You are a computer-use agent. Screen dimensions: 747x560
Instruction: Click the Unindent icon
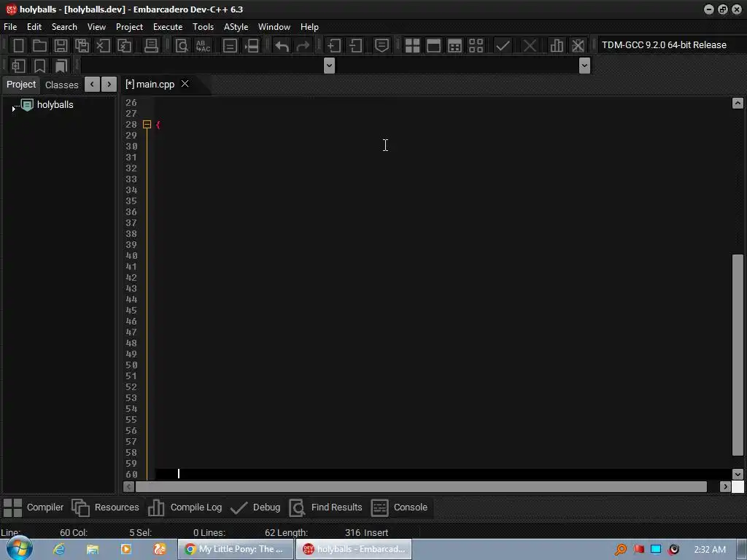[x=355, y=46]
